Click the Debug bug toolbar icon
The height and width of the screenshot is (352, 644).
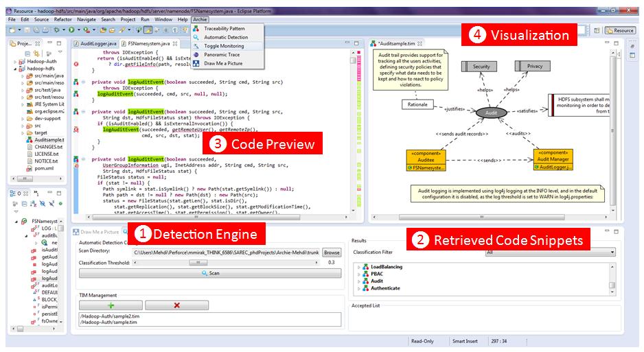point(57,30)
